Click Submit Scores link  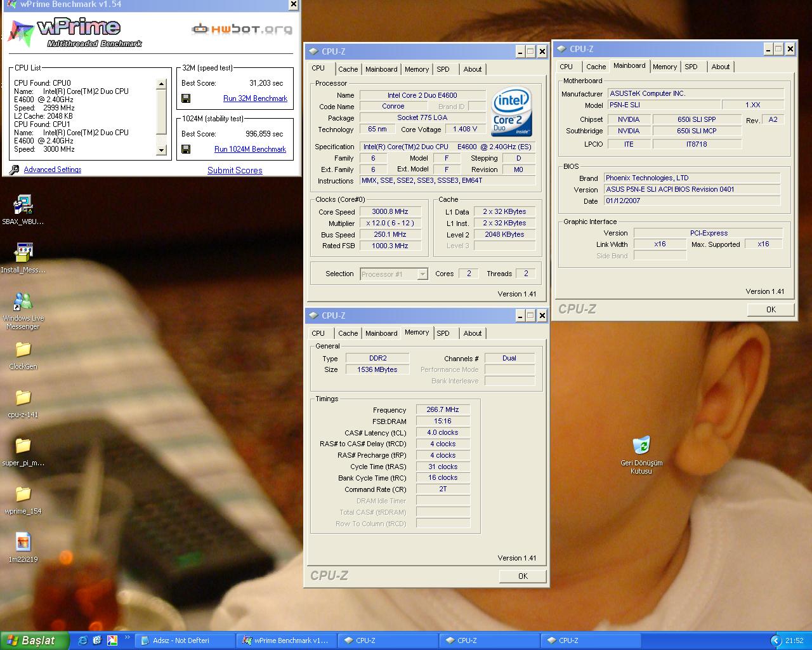pos(235,170)
